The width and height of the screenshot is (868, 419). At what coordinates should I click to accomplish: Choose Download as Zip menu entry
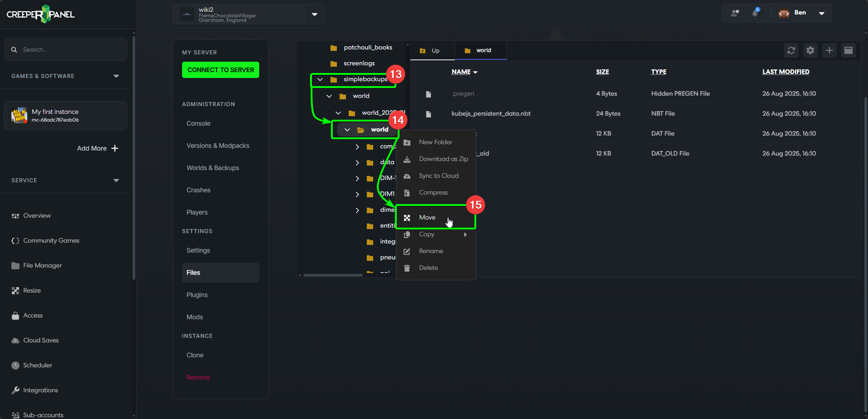pos(443,159)
